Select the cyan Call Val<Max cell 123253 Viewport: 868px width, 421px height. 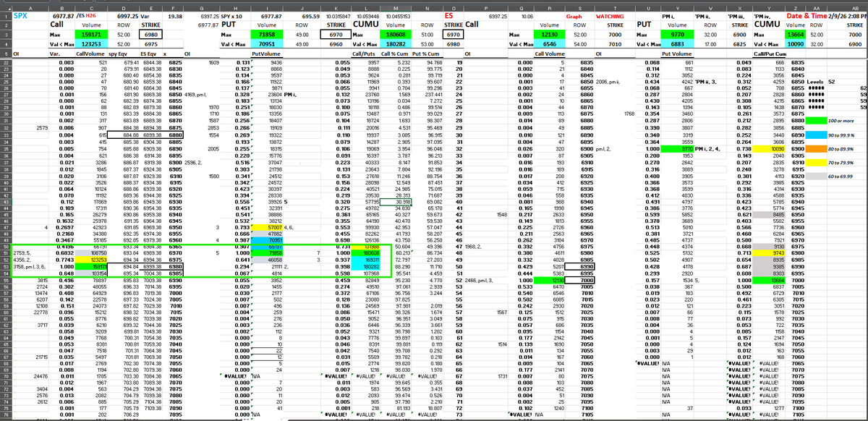point(91,44)
